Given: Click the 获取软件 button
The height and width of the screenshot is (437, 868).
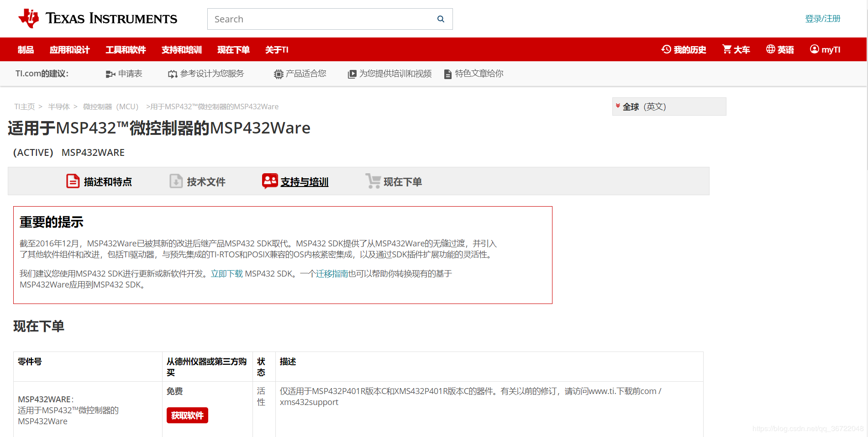Looking at the screenshot, I should pos(187,415).
